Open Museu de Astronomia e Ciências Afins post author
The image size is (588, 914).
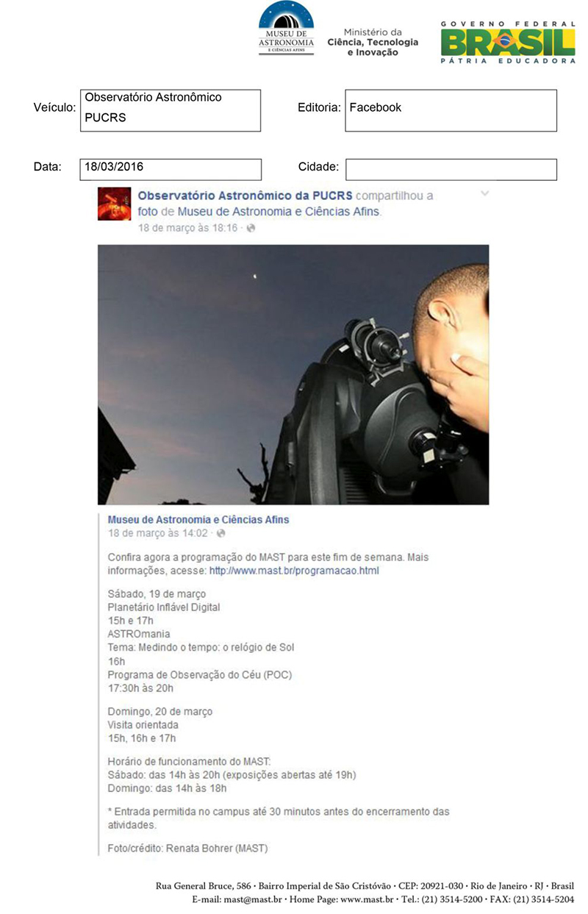click(x=198, y=519)
